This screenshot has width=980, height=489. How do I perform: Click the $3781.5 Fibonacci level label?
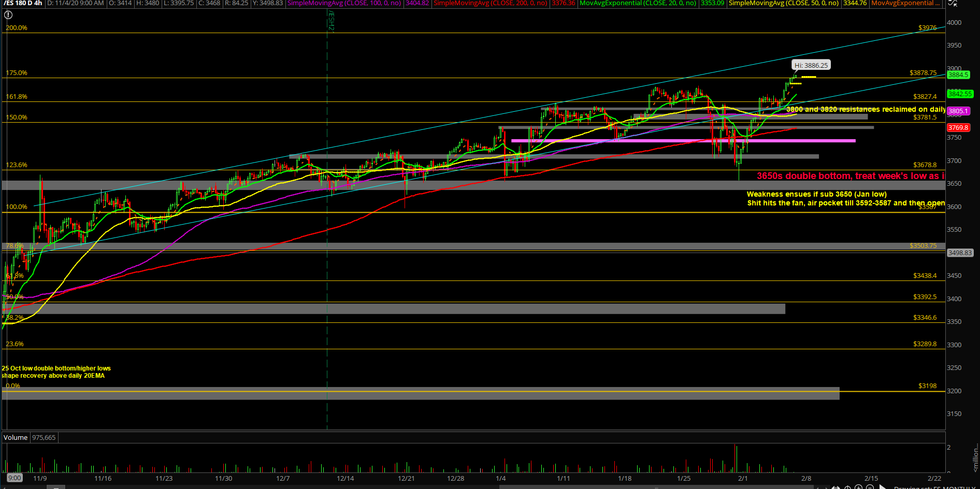tap(925, 117)
